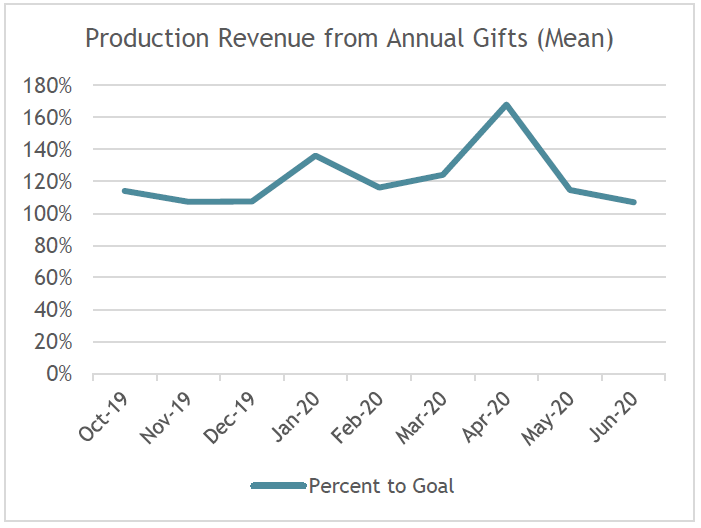
Task: Select the 100% y-axis label
Action: [x=47, y=214]
